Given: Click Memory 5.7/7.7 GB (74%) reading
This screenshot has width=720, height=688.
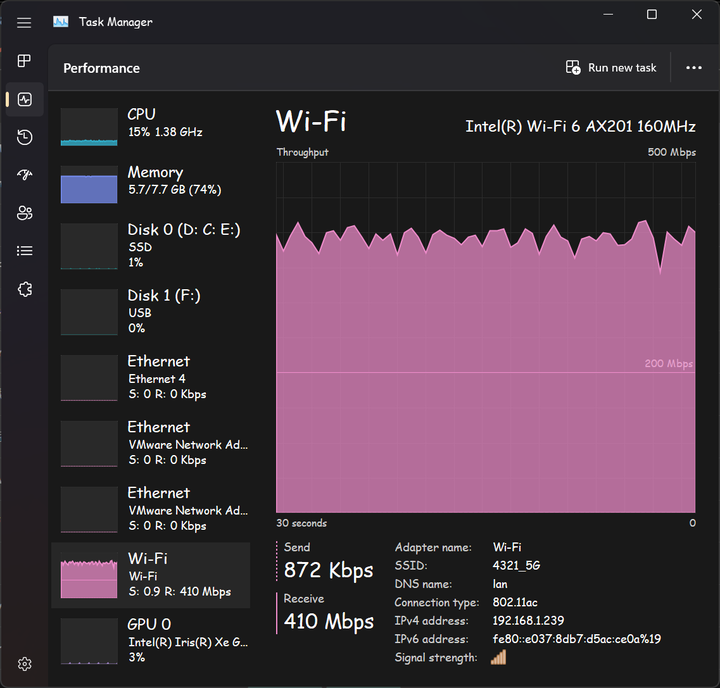Looking at the screenshot, I should pyautogui.click(x=174, y=190).
